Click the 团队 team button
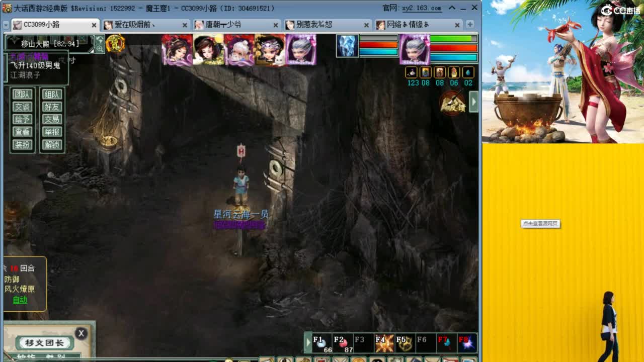Image resolution: width=644 pixels, height=362 pixels. pos(23,94)
